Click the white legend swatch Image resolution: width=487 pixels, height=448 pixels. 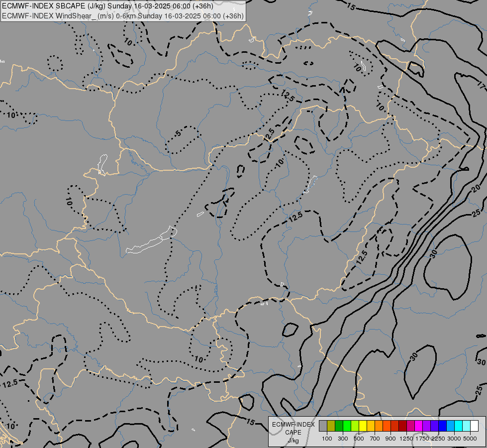(475, 426)
